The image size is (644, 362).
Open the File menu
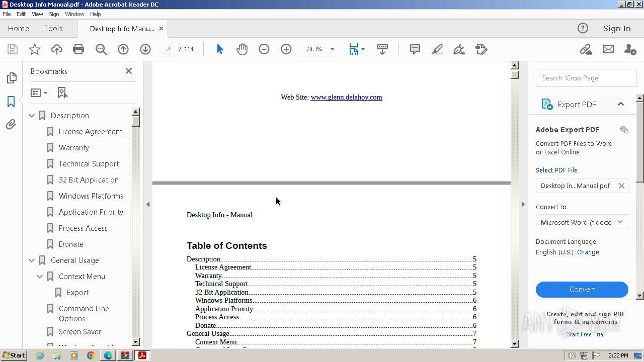(x=7, y=14)
